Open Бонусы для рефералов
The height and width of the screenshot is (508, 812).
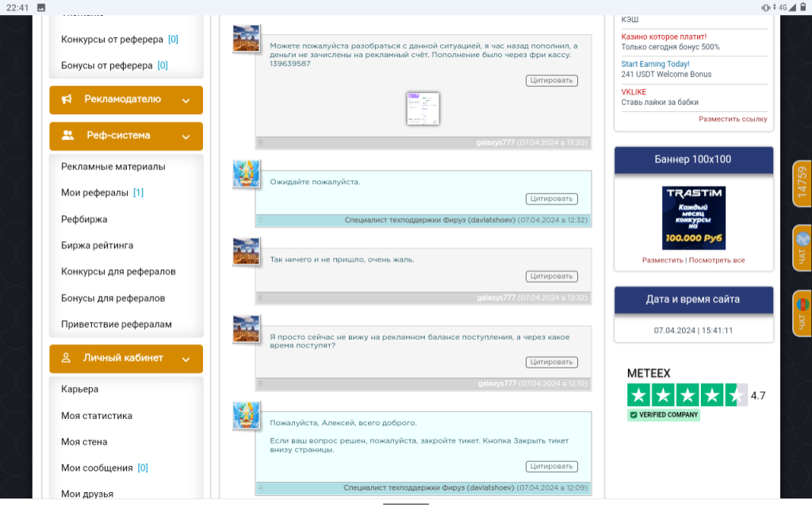coord(113,298)
